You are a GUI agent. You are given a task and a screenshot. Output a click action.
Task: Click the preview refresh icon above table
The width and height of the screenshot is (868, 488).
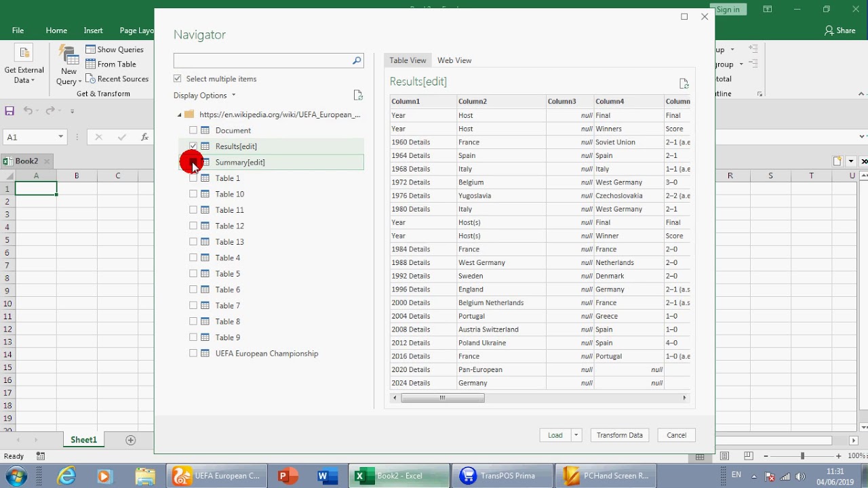pos(684,83)
